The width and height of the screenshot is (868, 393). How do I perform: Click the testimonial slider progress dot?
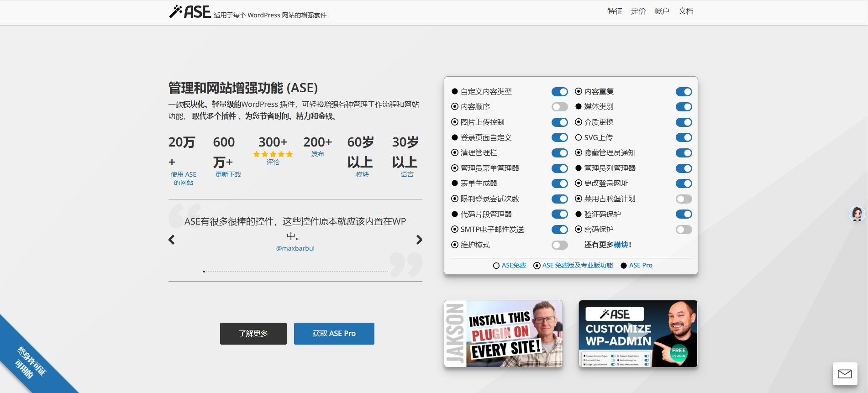tap(204, 272)
